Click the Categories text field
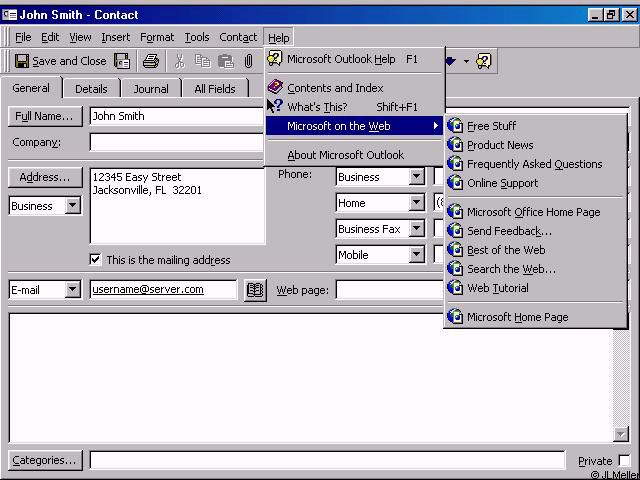Image resolution: width=640 pixels, height=480 pixels. point(327,460)
